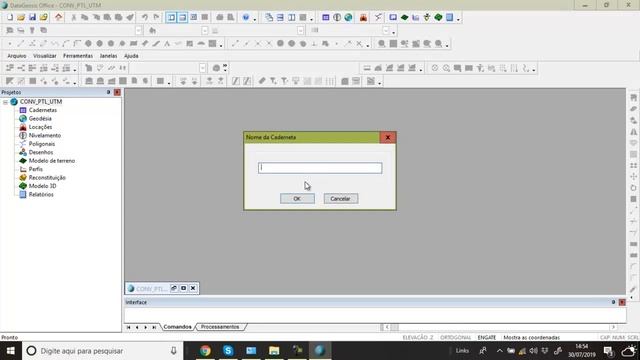Viewport: 640px width, 360px height.
Task: Close the Interface panel
Action: (x=622, y=302)
